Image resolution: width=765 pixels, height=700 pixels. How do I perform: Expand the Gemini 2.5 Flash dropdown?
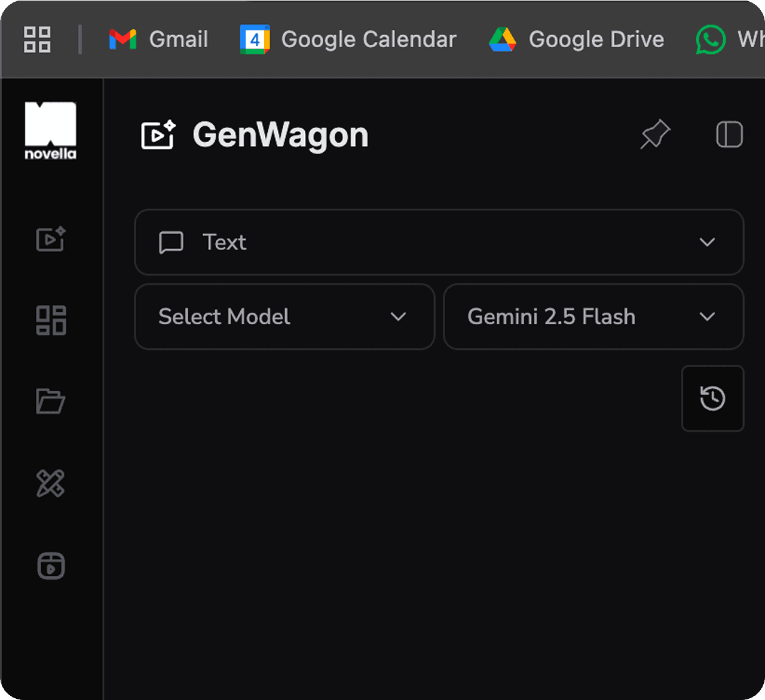(x=708, y=317)
